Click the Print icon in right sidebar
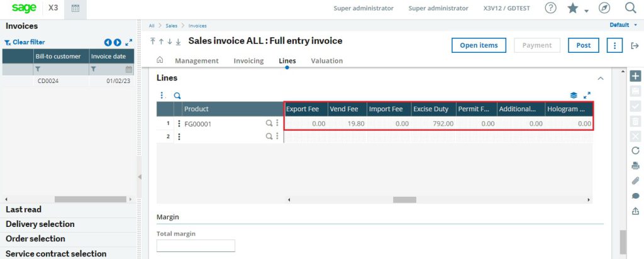The image size is (644, 259). (635, 166)
